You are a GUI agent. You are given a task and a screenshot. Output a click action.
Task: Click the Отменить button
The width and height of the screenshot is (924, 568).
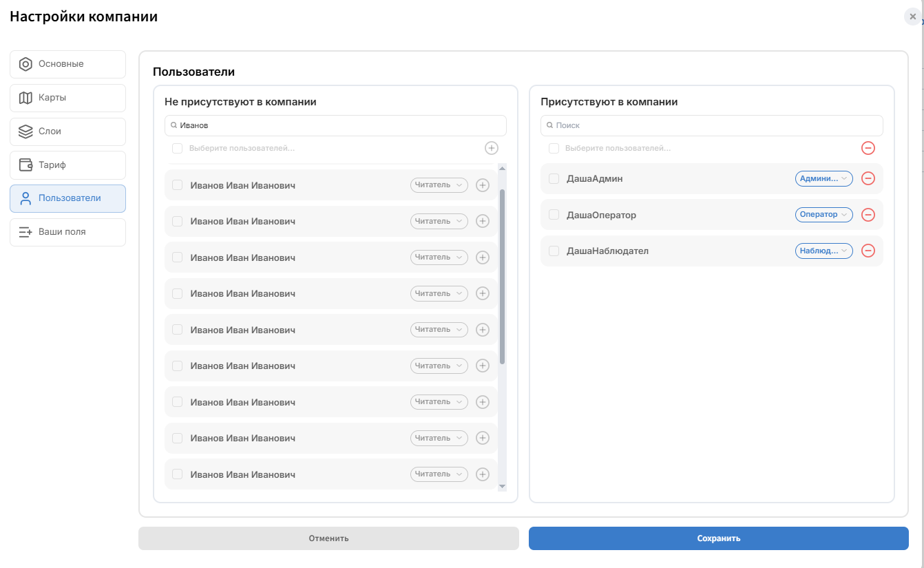pyautogui.click(x=328, y=538)
